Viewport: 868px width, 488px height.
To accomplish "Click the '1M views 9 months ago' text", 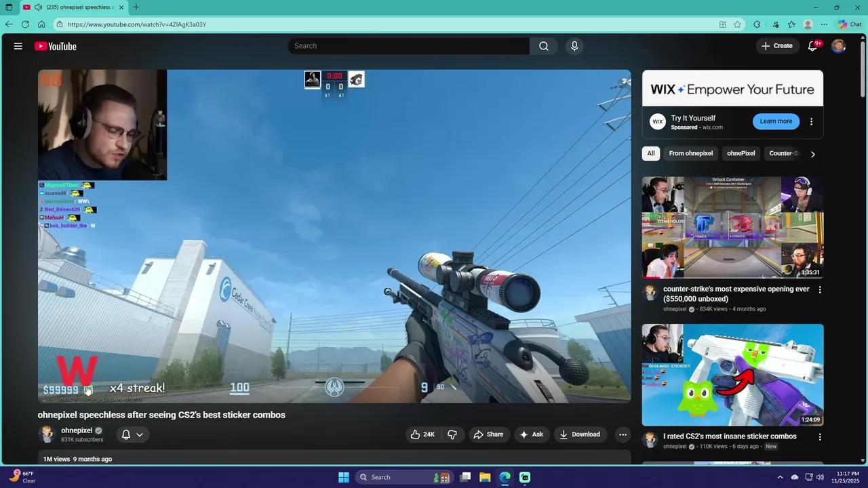I will [77, 460].
